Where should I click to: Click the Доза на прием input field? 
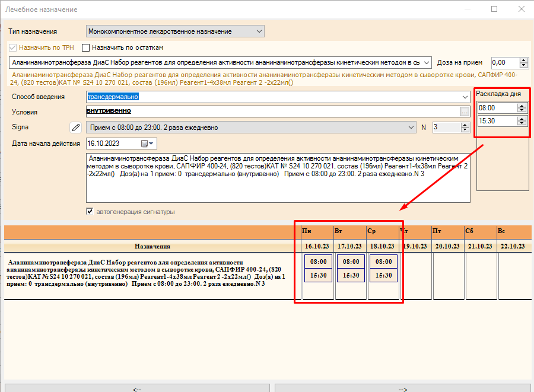click(x=506, y=63)
